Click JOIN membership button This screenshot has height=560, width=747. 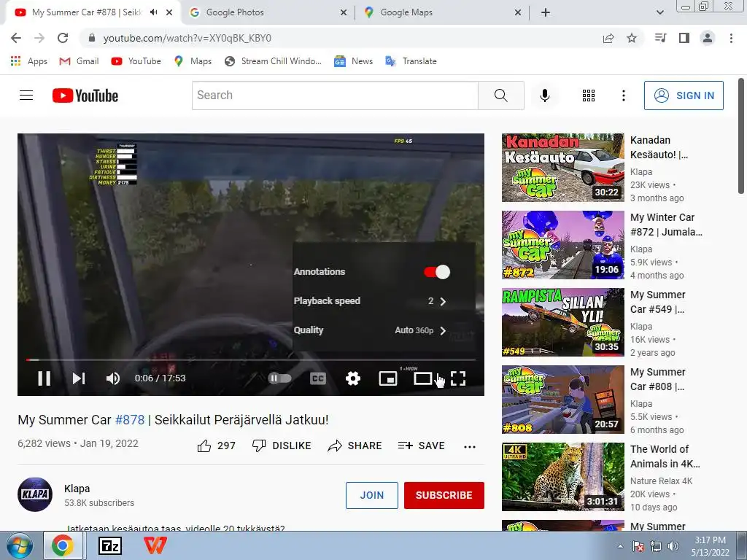pyautogui.click(x=371, y=495)
